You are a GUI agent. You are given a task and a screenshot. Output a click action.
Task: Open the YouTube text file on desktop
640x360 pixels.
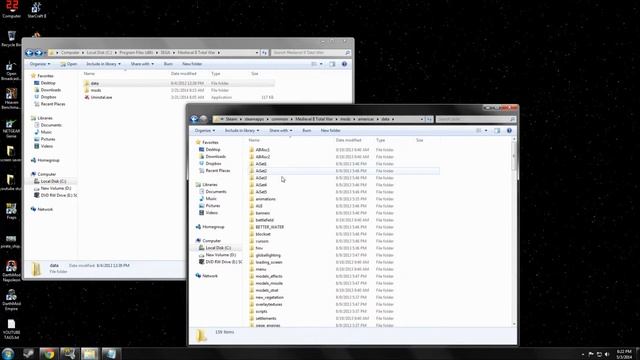click(x=11, y=329)
